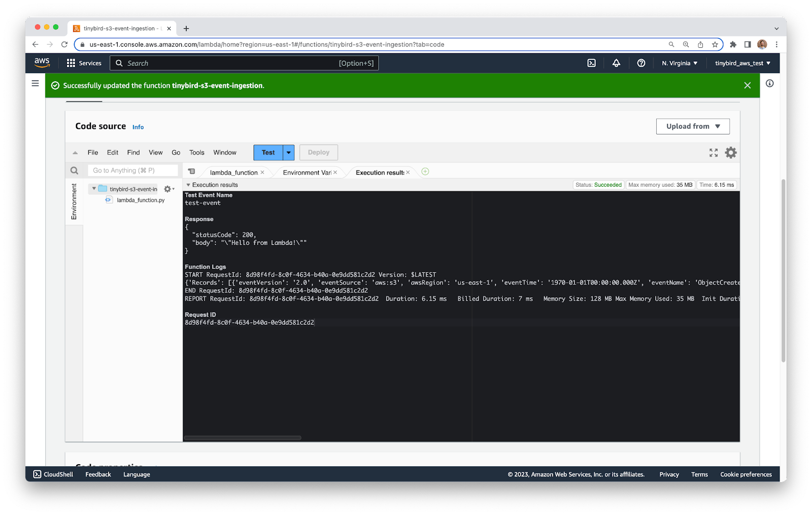Toggle the Environment side panel

[74, 201]
